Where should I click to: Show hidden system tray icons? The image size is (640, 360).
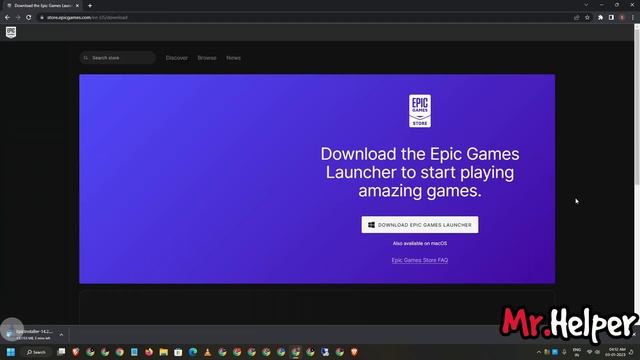[538, 352]
